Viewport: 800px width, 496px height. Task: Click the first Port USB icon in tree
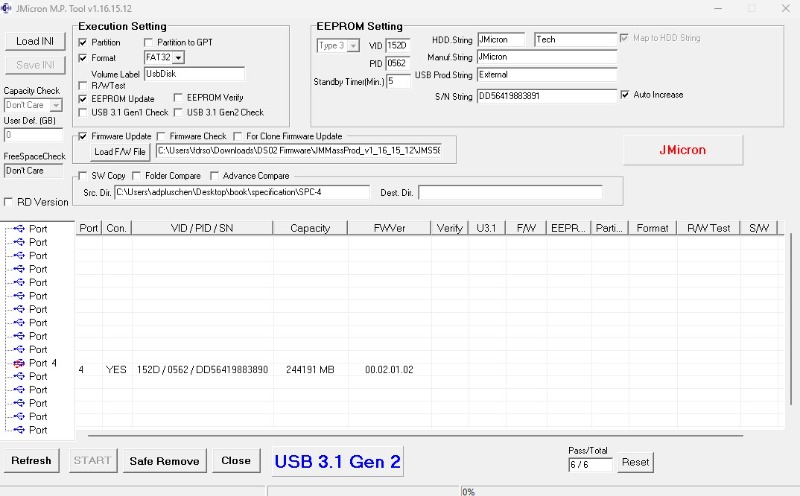coord(20,229)
